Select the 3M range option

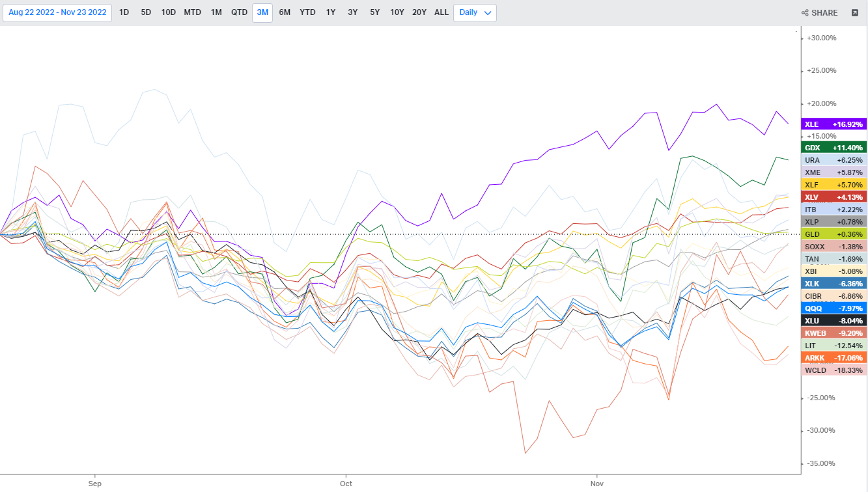(x=262, y=13)
